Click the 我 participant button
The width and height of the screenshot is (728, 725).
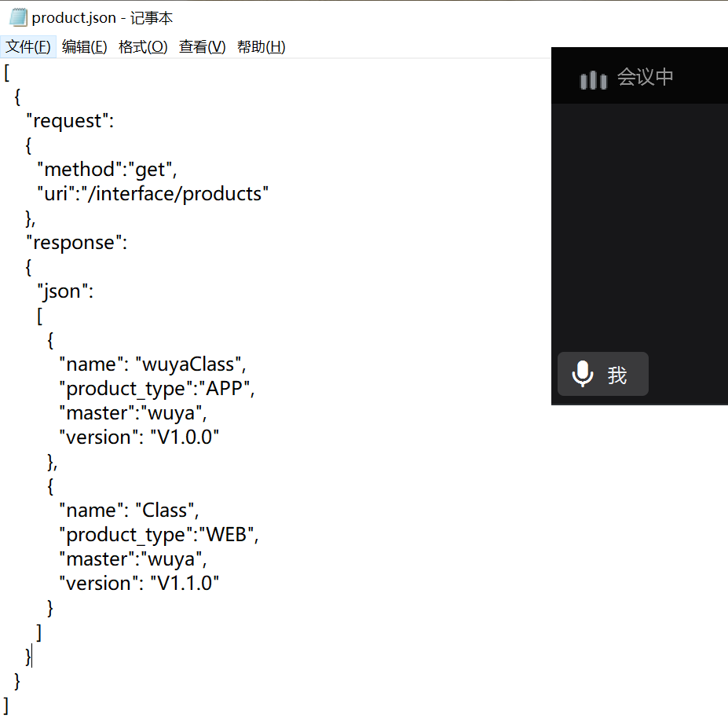(x=602, y=374)
